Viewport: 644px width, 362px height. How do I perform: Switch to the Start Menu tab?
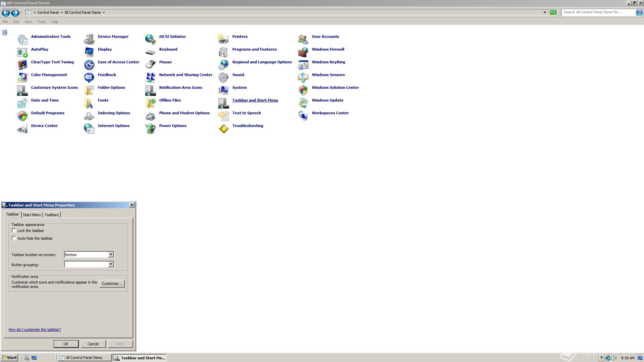[x=32, y=215]
